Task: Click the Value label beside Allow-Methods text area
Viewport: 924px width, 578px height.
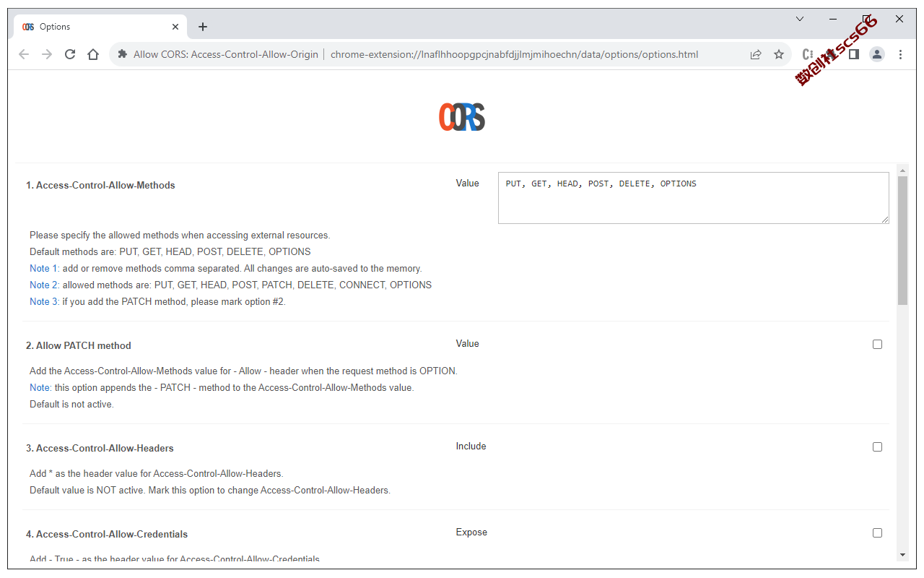Action: tap(467, 184)
